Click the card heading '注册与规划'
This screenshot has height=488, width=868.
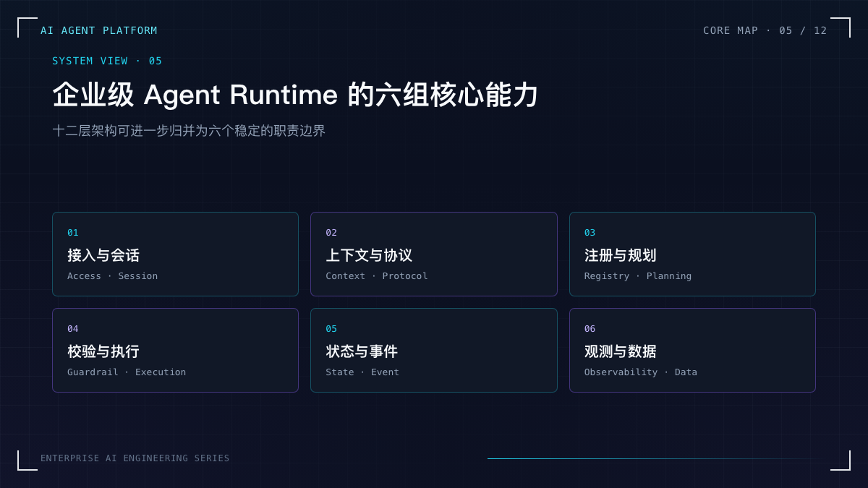[621, 255]
